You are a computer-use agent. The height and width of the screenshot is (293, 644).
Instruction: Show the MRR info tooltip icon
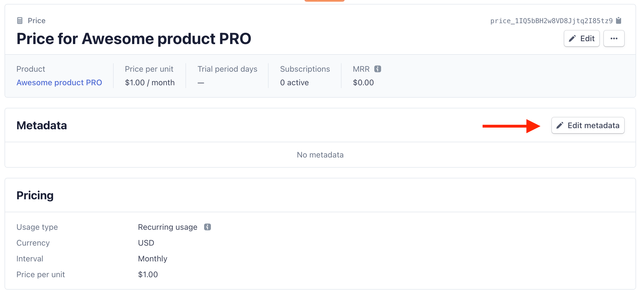(378, 69)
